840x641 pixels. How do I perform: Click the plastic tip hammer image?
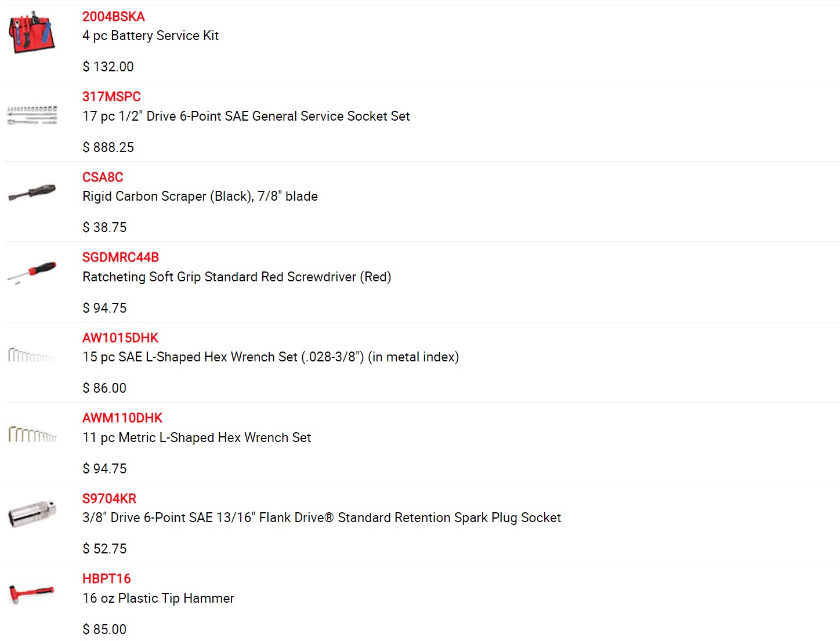click(x=32, y=594)
